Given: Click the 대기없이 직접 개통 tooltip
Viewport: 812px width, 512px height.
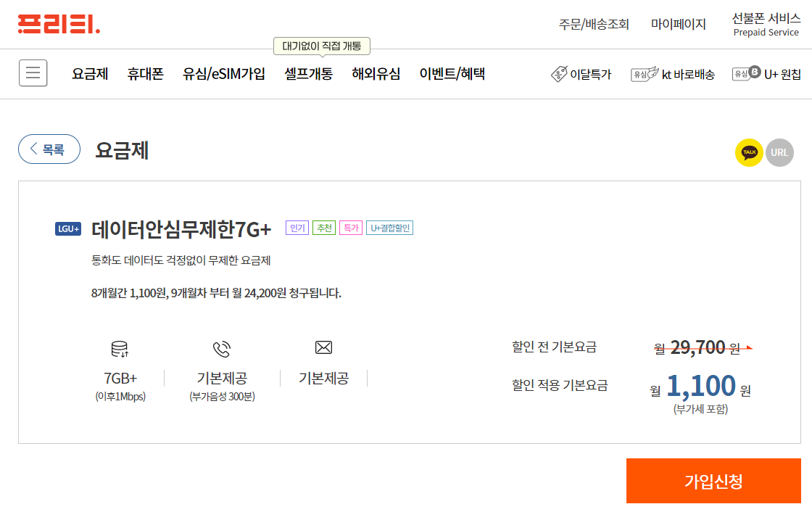Looking at the screenshot, I should (x=322, y=46).
